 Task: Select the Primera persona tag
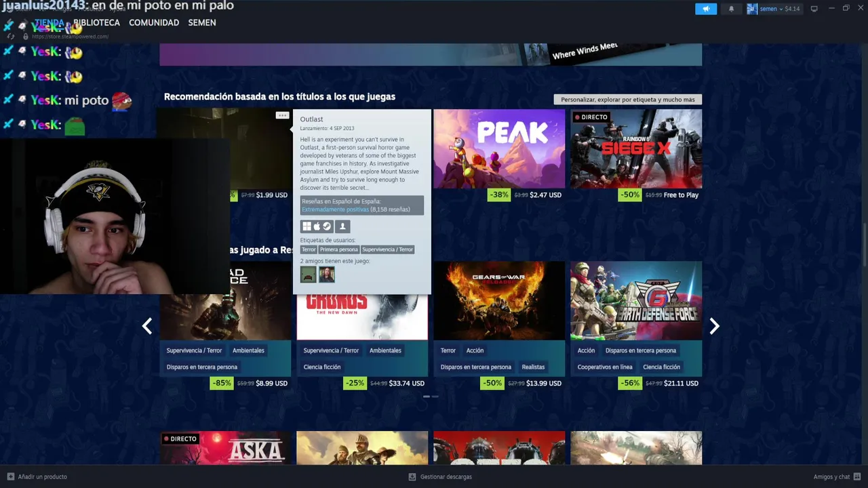pos(338,249)
